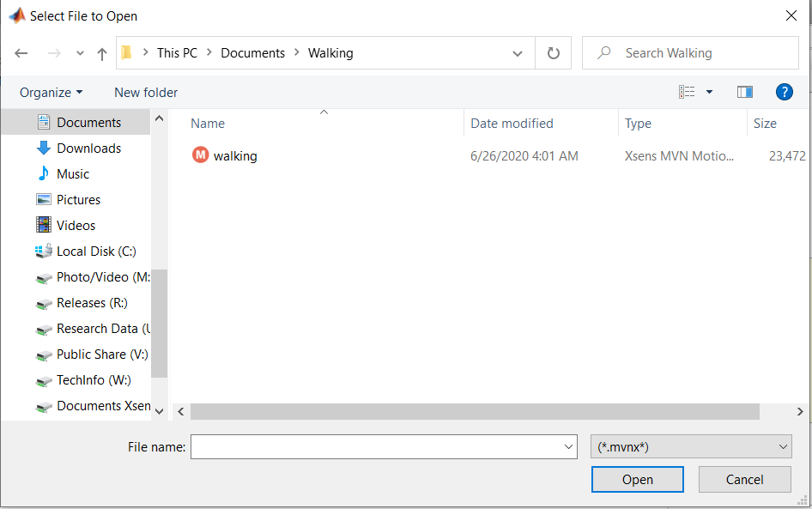Click the Pictures sidebar icon
The image size is (812, 509).
tap(44, 199)
